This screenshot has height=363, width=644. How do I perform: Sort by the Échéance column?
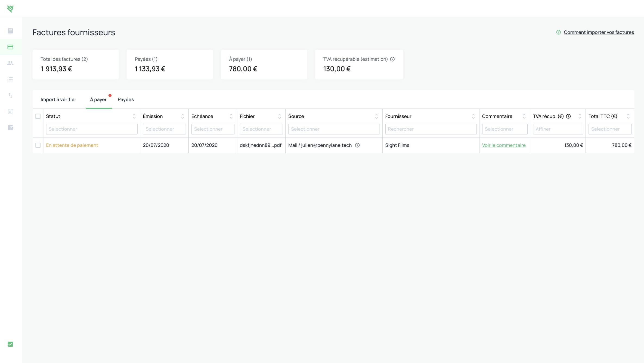coord(231,116)
